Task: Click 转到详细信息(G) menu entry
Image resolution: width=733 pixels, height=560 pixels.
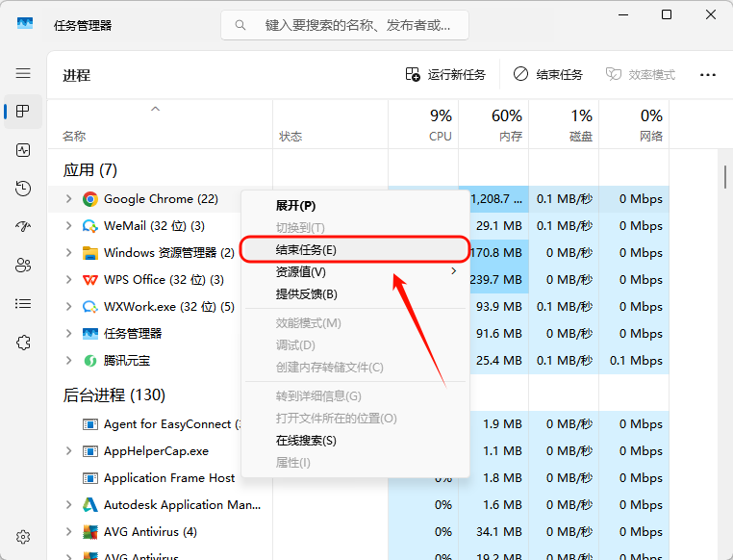Action: pos(355,396)
